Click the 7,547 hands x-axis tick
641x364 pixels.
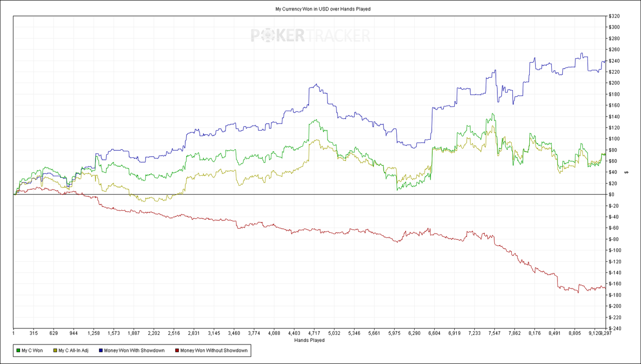coord(494,333)
